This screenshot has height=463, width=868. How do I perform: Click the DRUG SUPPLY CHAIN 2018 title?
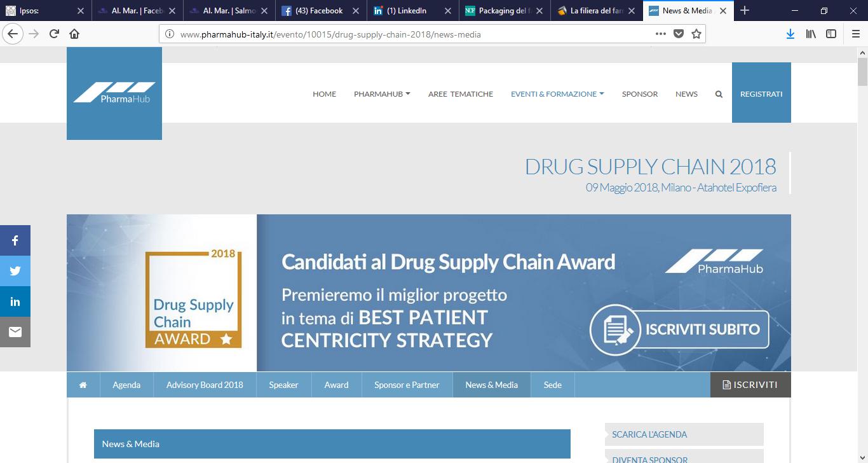click(x=650, y=167)
